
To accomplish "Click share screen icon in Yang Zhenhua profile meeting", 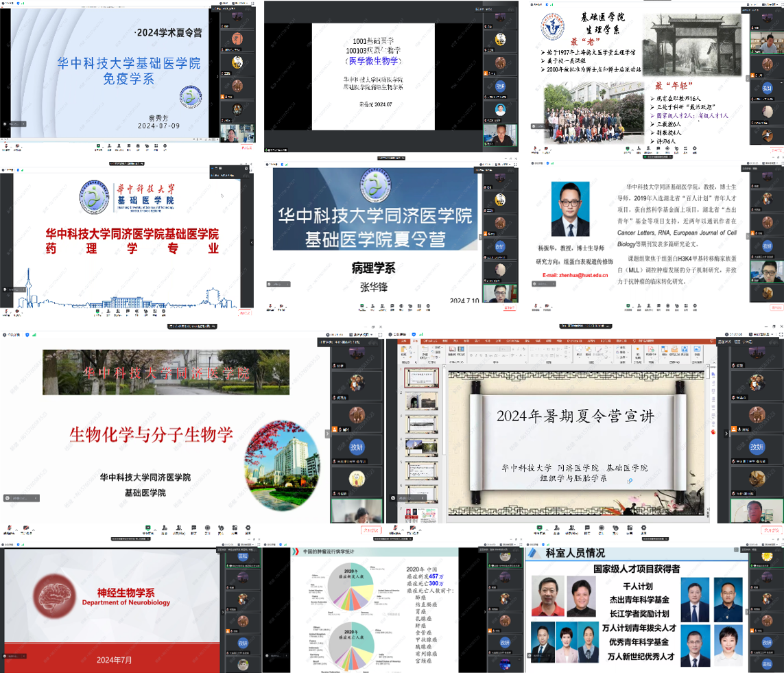I will (x=628, y=306).
